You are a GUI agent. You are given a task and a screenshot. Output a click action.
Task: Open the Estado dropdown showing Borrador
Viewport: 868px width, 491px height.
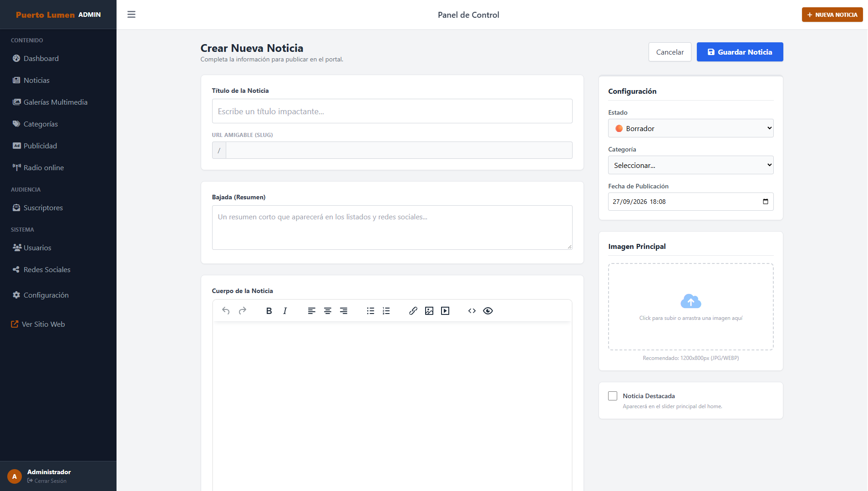(x=690, y=128)
